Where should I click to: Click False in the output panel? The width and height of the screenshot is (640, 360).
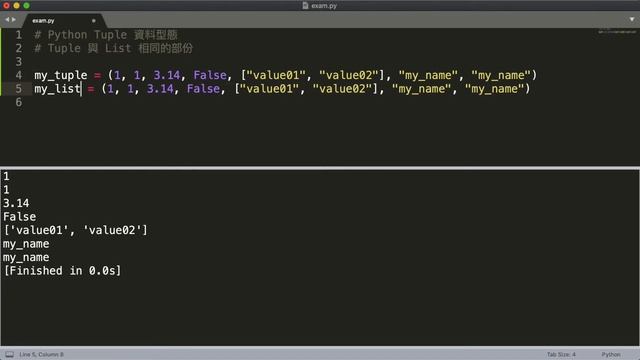(20, 217)
